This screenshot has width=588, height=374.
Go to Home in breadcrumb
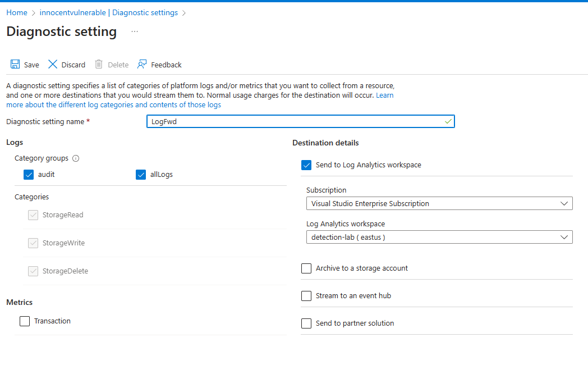click(x=17, y=12)
